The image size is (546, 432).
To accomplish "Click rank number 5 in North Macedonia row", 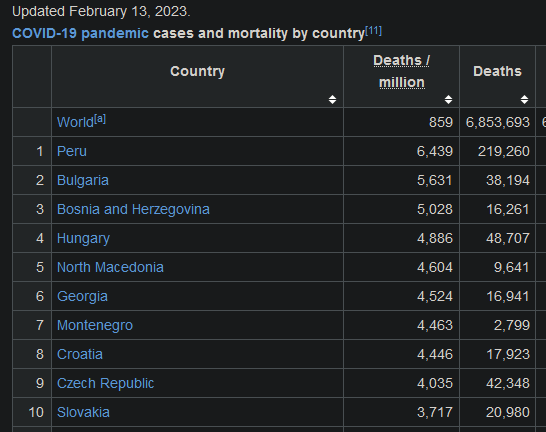I will point(40,267).
